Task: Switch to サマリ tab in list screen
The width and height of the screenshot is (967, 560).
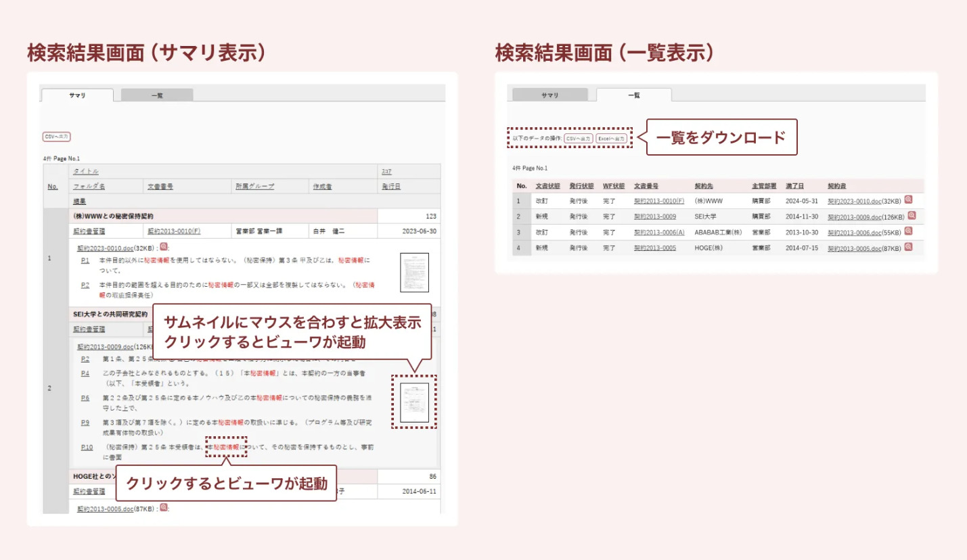Action: [549, 95]
